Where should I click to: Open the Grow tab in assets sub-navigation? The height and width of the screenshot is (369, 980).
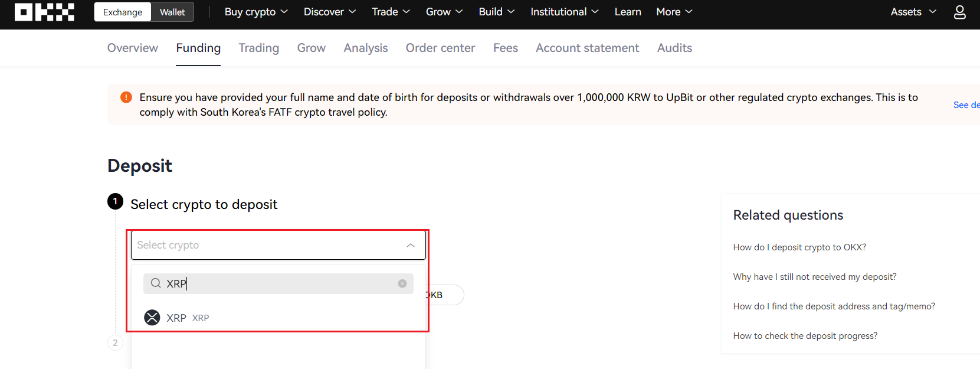[x=311, y=48]
